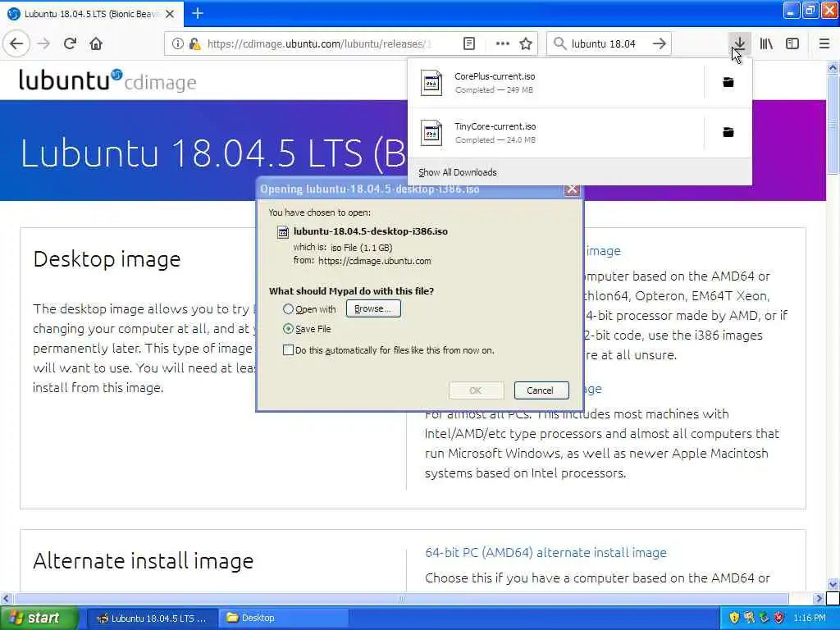Click the Browse... button
Viewport: 840px width, 630px height.
pos(373,308)
